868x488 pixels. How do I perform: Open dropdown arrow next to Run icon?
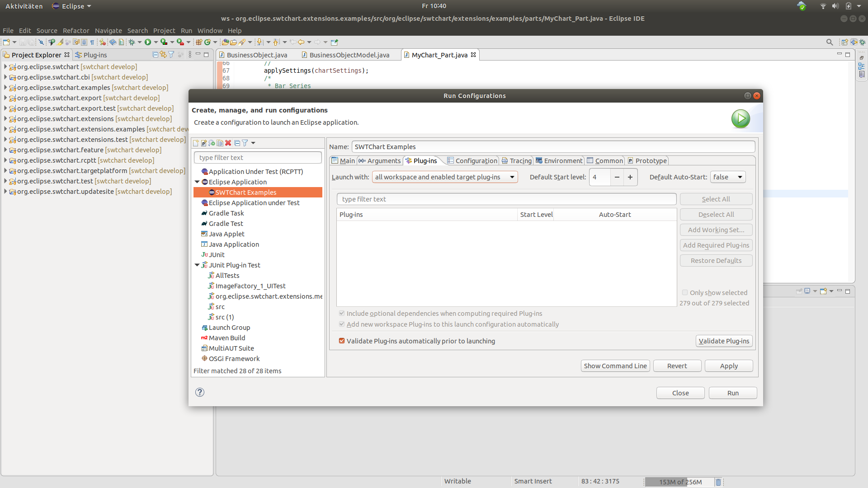[x=156, y=42]
